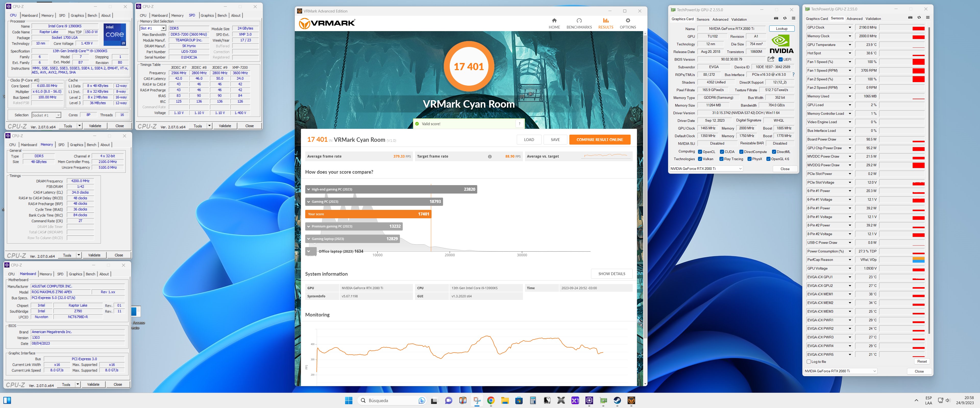
Task: Toggle the DirectCompute checkbox
Action: point(741,152)
